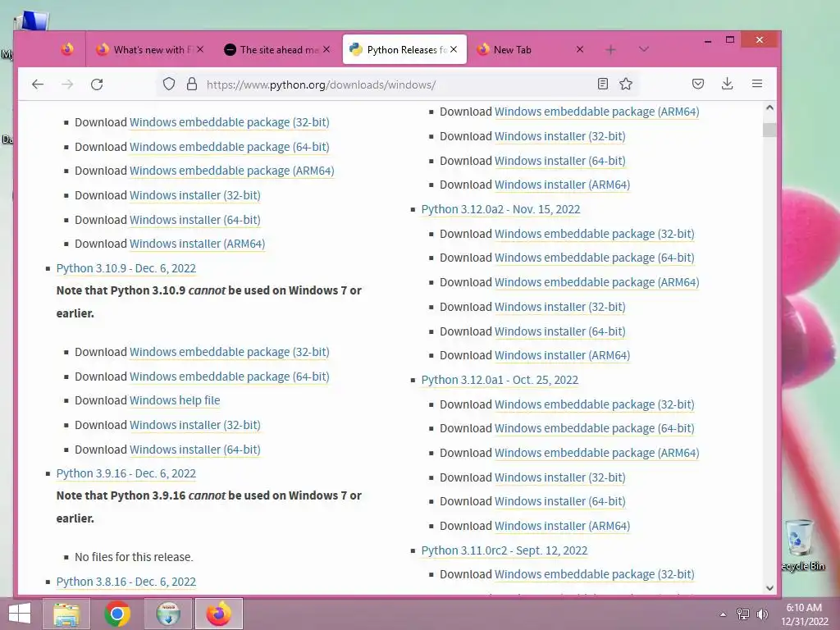Image resolution: width=840 pixels, height=630 pixels.
Task: Open the network status tray icon
Action: pyautogui.click(x=742, y=614)
